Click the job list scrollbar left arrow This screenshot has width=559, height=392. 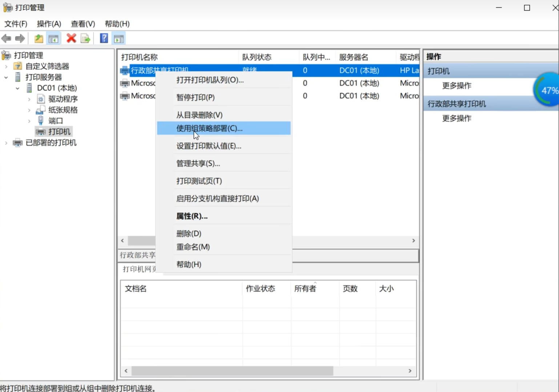pyautogui.click(x=126, y=371)
